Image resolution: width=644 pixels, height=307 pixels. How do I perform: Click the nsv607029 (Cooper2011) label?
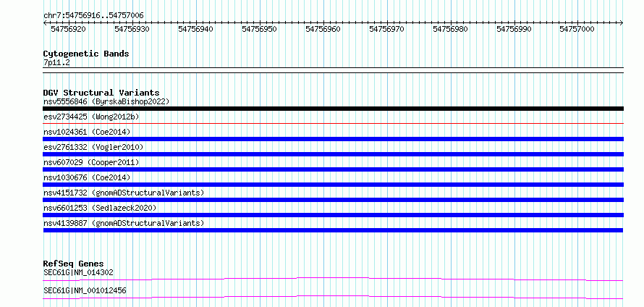(91, 162)
